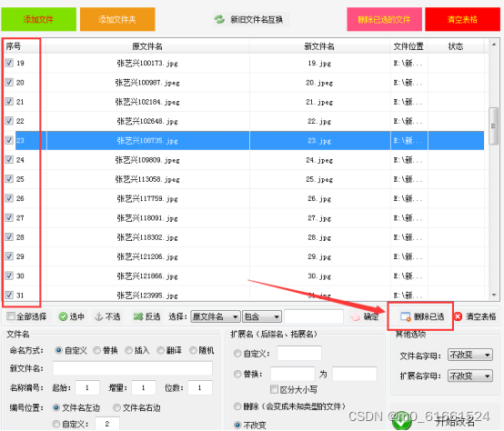The width and height of the screenshot is (504, 431).
Task: Click the 增量 increment field
Action: click(x=144, y=387)
